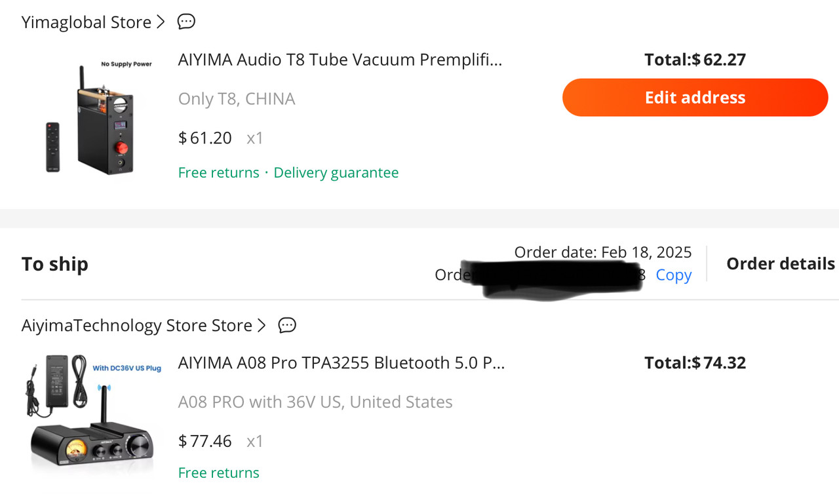Viewport: 839px width, 504px height.
Task: Open chat with Yimaglobal Store
Action: 186,22
